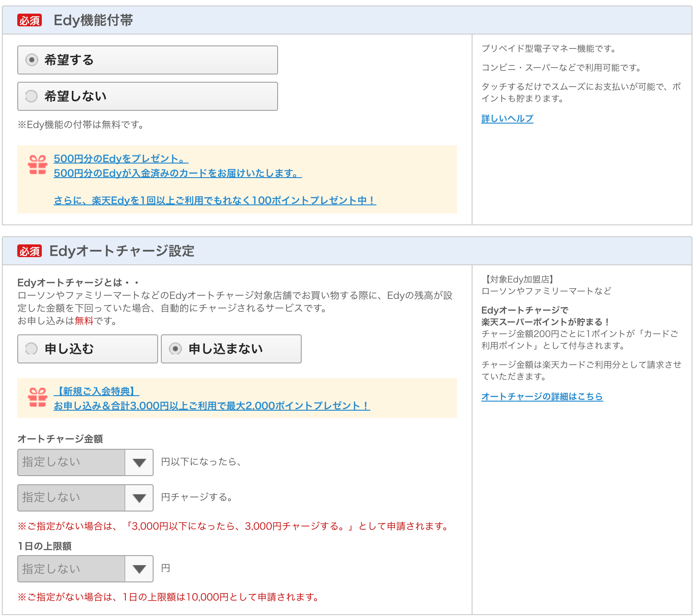Open the 円以下になったら threshold dropdown
The height and width of the screenshot is (616, 697).
point(85,462)
